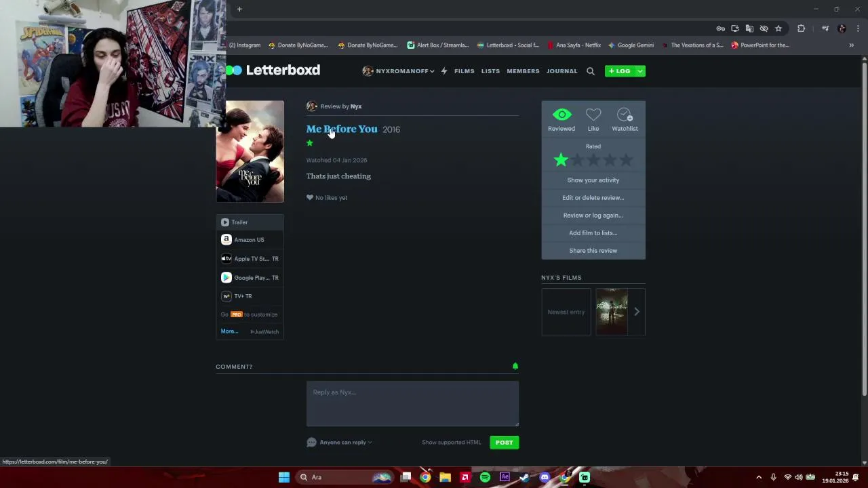Open the Chrome profile avatar
The height and width of the screenshot is (488, 868).
pyautogui.click(x=842, y=28)
